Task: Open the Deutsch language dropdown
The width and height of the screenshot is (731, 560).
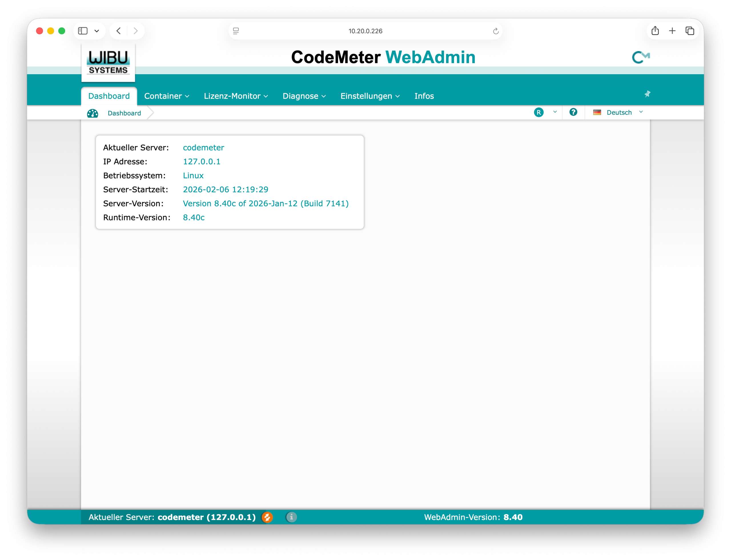Action: (618, 112)
